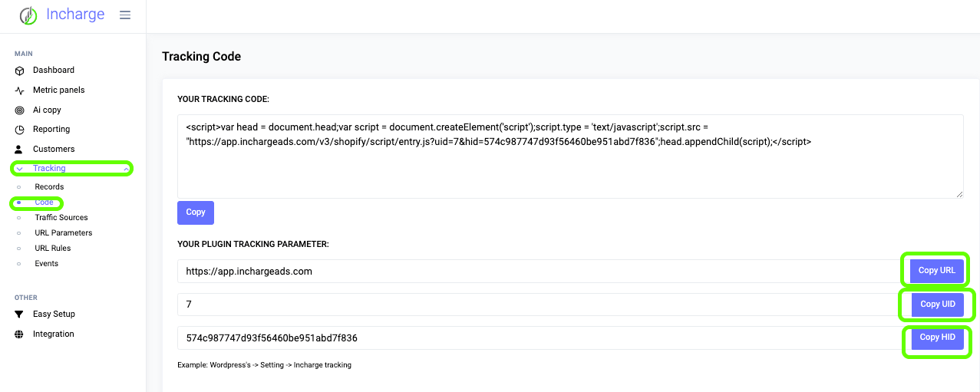Click the Easy Setup funnel icon
Image resolution: width=980 pixels, height=392 pixels.
[20, 315]
